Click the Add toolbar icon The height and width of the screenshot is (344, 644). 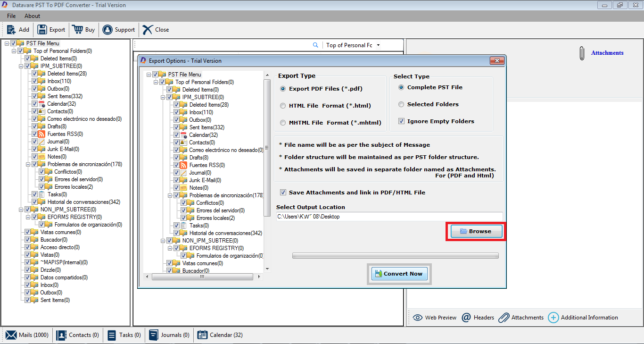[11, 29]
